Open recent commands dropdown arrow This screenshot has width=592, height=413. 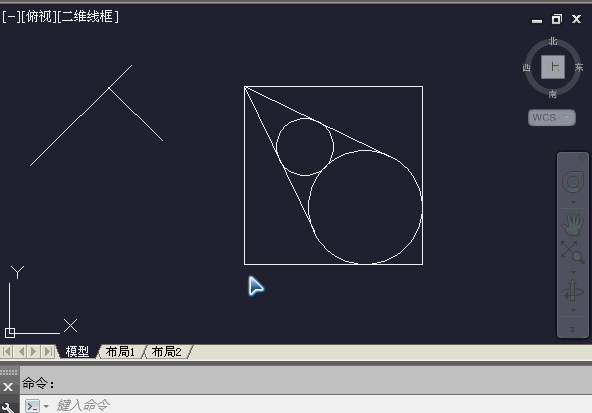46,407
